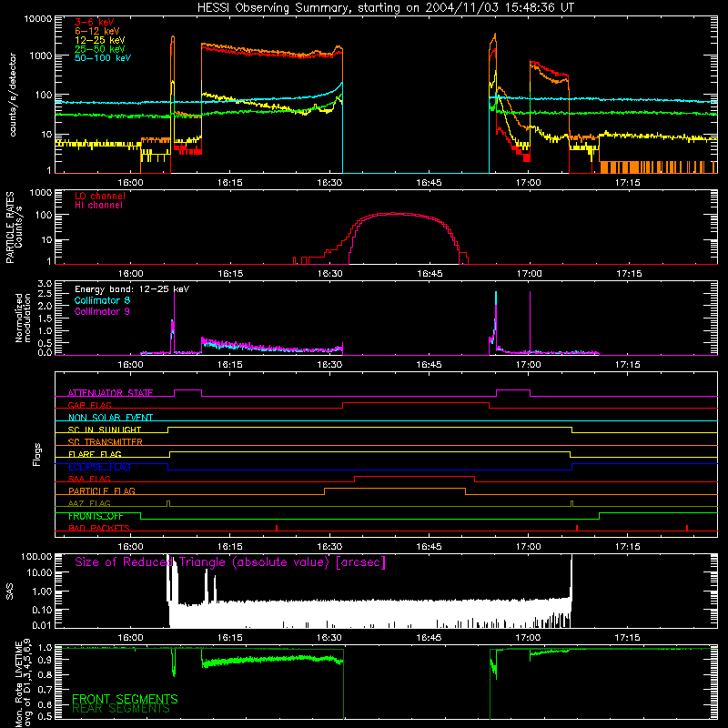Viewport: 728px width, 728px height.
Task: Select the 25-50 keV legend entry
Action: [x=100, y=49]
